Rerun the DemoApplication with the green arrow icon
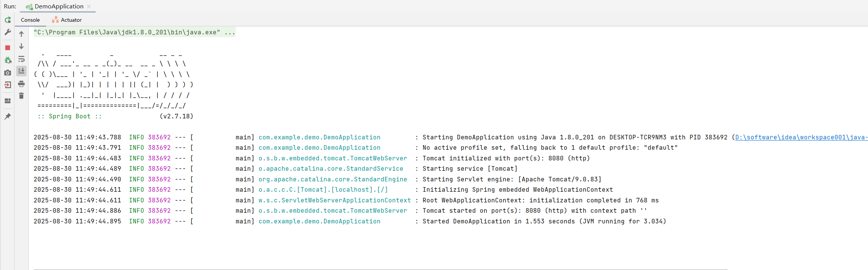The height and width of the screenshot is (270, 868). tap(8, 20)
